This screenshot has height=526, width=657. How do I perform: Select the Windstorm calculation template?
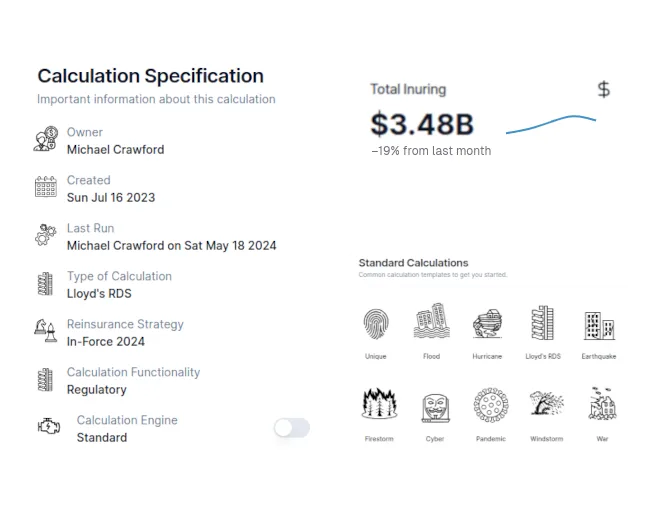(x=546, y=406)
